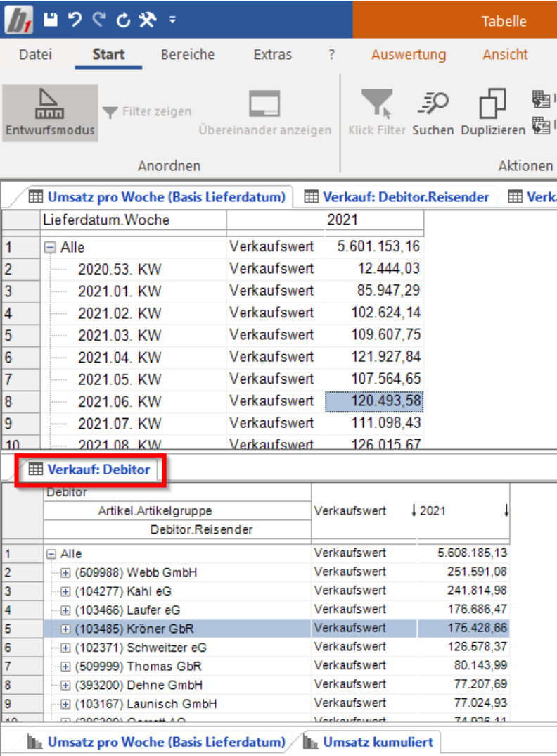557x756 pixels.
Task: Click the refresh circular arrow icon
Action: [123, 20]
